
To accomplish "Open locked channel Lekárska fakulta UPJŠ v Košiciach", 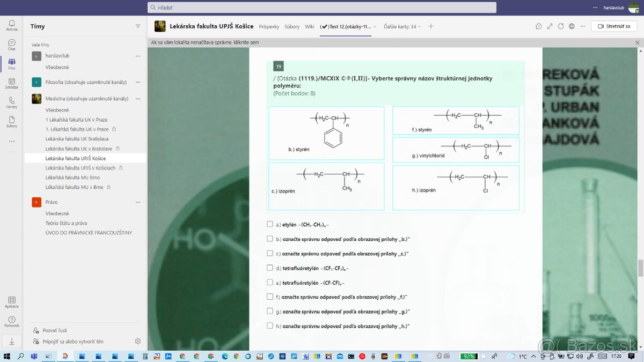I will click(x=80, y=168).
